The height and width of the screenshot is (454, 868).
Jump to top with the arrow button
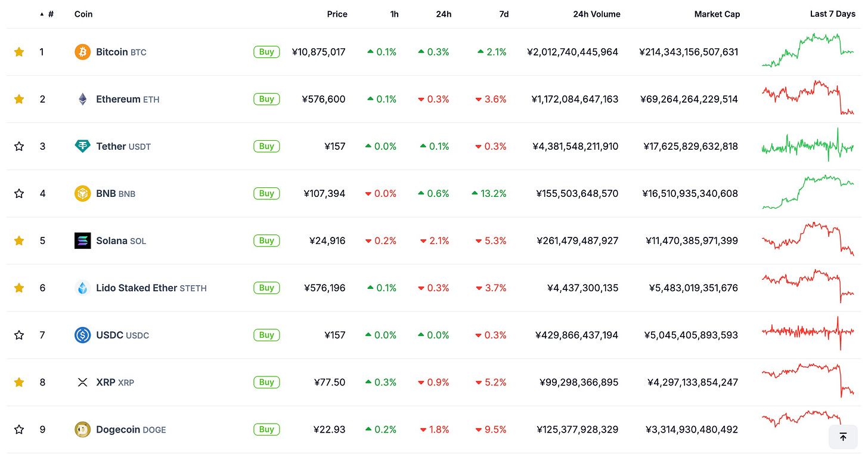pyautogui.click(x=843, y=437)
